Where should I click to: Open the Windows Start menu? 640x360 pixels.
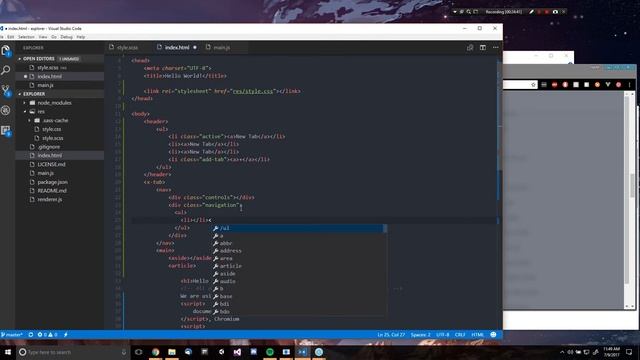tap(7, 352)
